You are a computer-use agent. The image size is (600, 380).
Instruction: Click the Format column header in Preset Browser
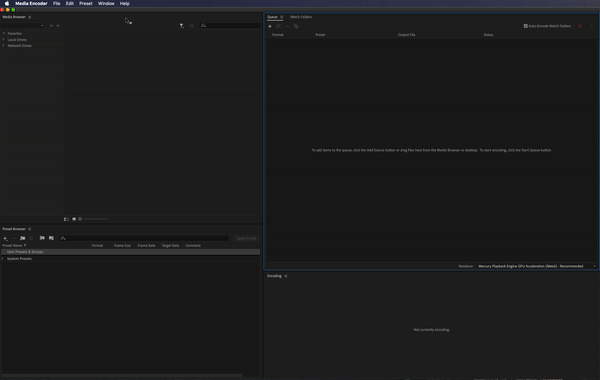coord(97,245)
